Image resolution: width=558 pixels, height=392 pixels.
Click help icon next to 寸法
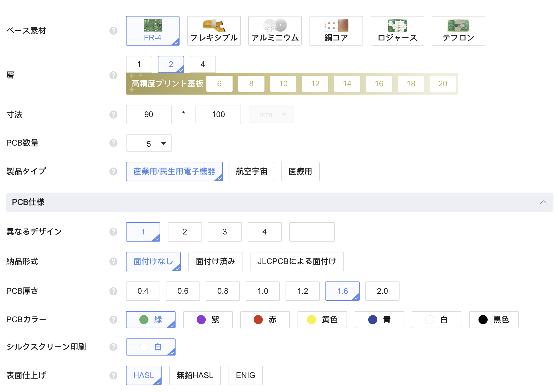tap(113, 115)
